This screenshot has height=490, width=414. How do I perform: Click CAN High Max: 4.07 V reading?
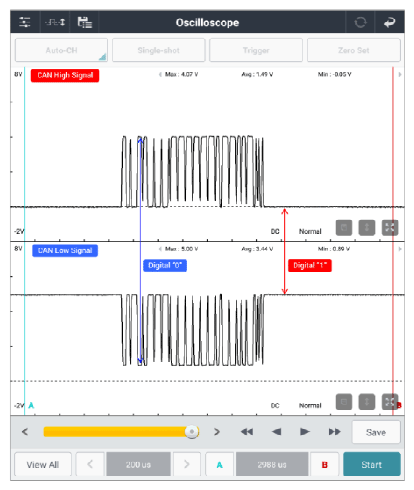(182, 74)
